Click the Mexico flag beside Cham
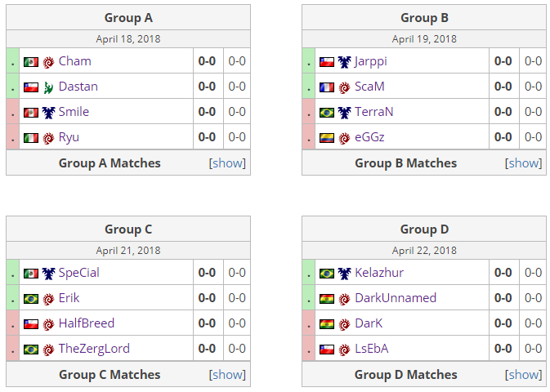The height and width of the screenshot is (392, 550). (31, 61)
